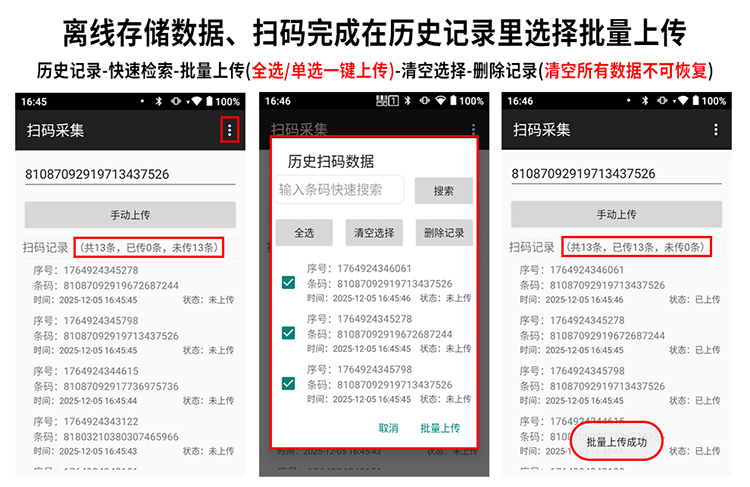Viewport: 750px width, 487px height.
Task: Tap the battery icon on the 批量上传成功 screen
Action: pos(695,101)
